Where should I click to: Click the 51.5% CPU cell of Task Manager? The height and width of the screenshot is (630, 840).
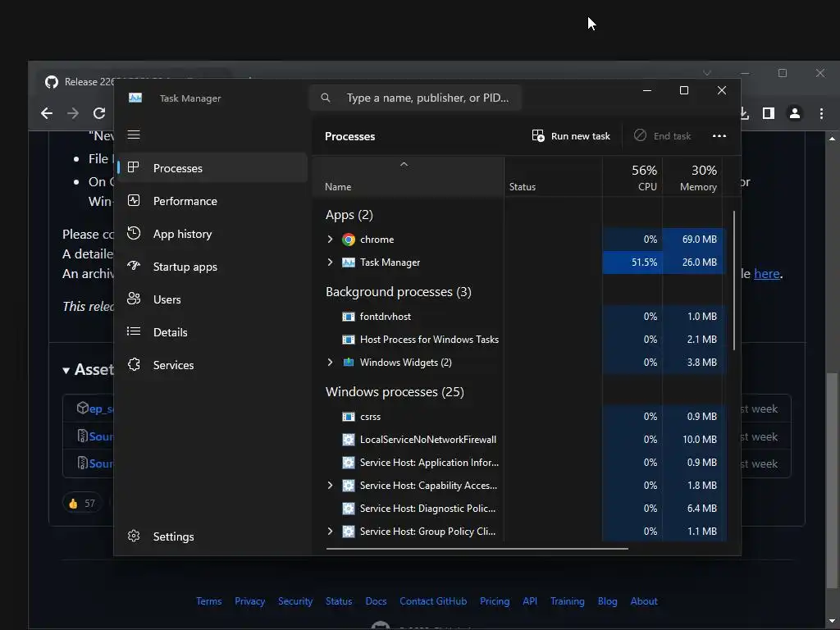click(632, 262)
